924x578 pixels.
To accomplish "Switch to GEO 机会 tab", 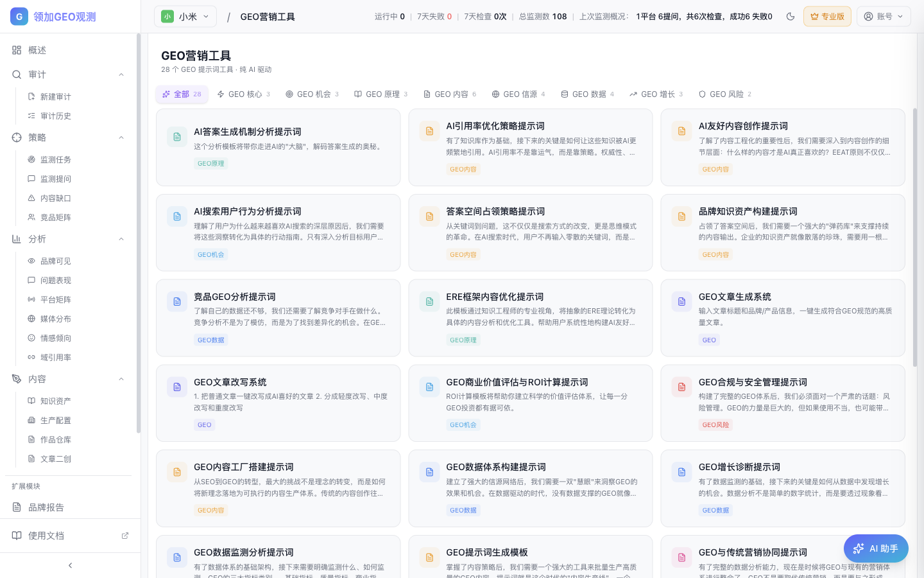I will [312, 94].
